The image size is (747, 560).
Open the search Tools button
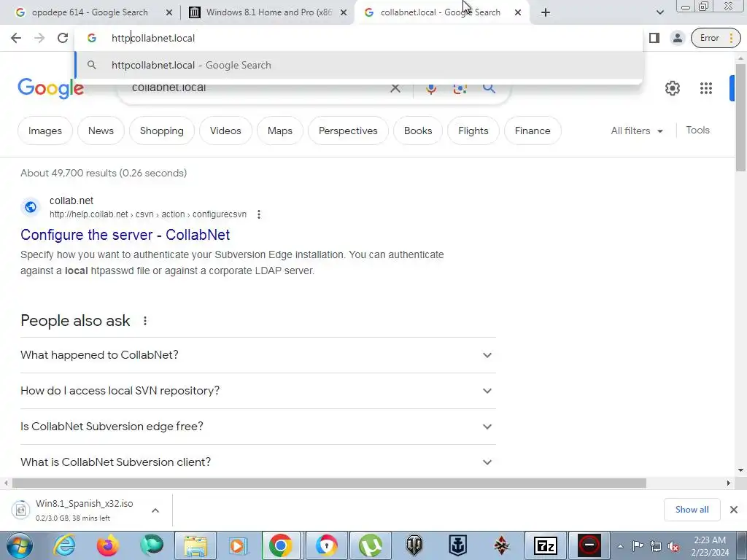pyautogui.click(x=697, y=130)
